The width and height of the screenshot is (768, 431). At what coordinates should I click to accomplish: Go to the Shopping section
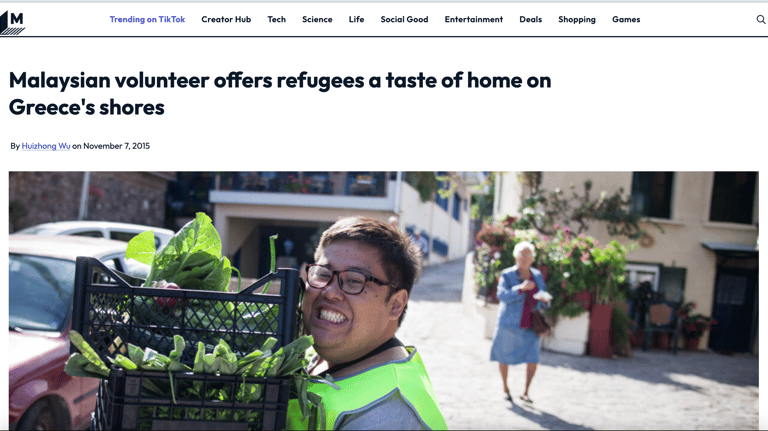577,20
